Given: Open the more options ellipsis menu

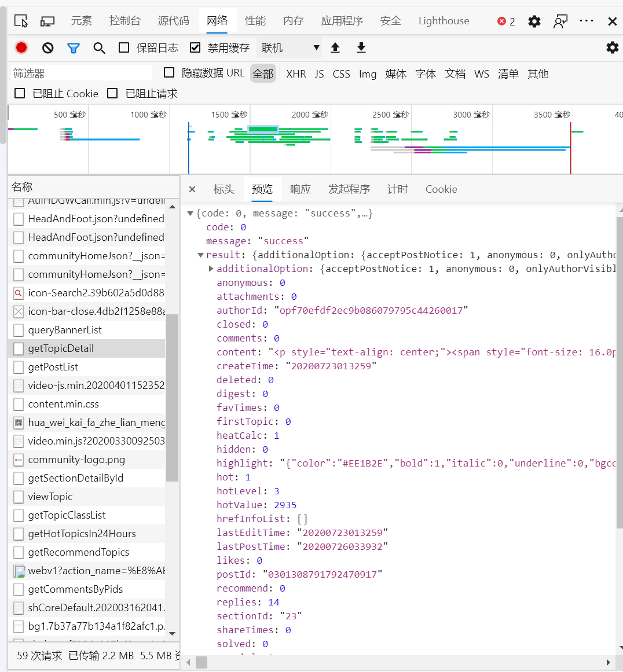Looking at the screenshot, I should [586, 21].
